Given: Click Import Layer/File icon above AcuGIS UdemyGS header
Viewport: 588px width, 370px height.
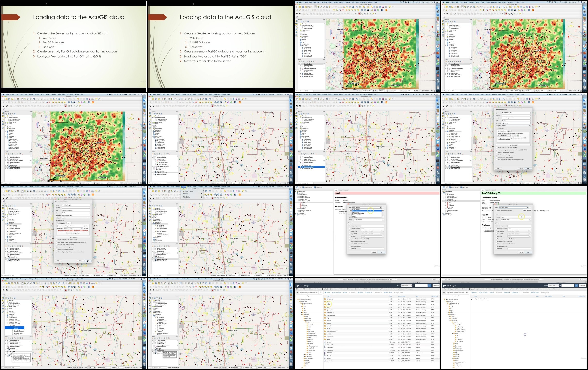Looking at the screenshot, I should (x=450, y=188).
